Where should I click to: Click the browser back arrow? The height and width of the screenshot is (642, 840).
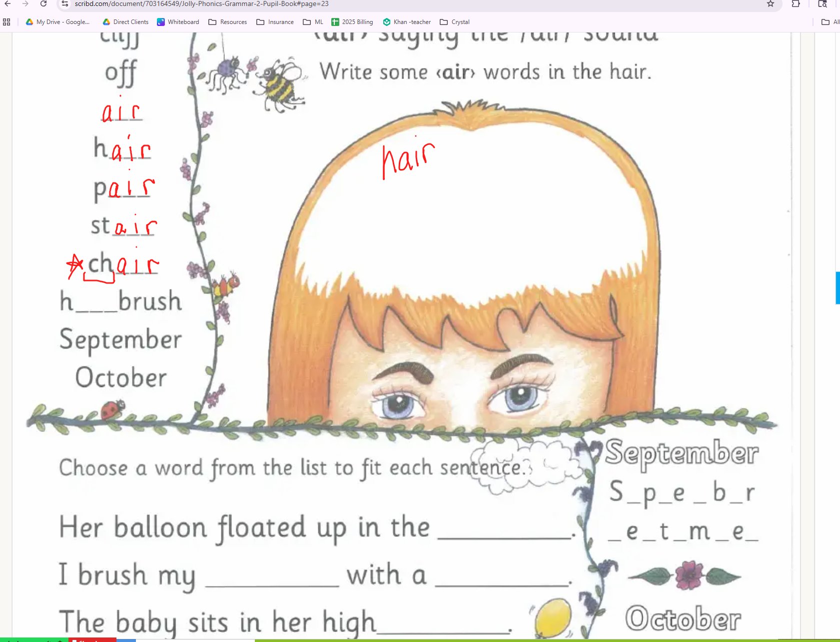pos(7,4)
